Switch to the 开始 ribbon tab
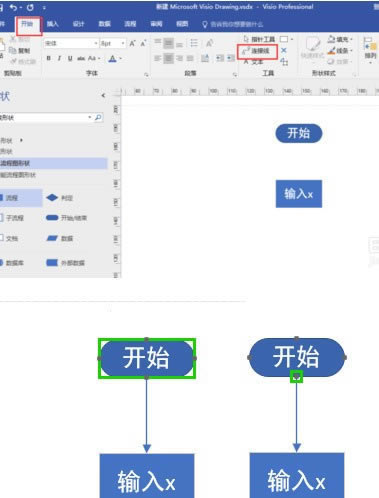The image size is (379, 498). pyautogui.click(x=27, y=24)
